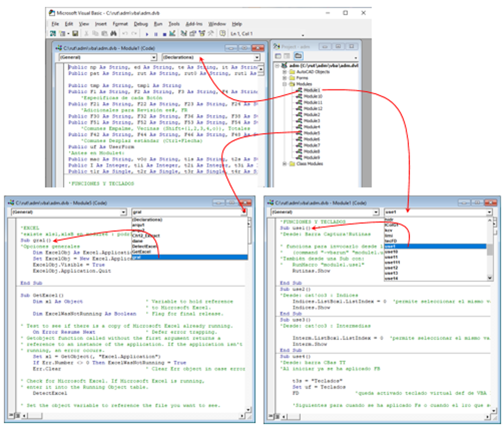Image resolution: width=504 pixels, height=427 pixels.
Task: Open the (Declarations) procedure dropdown in Module1
Action: pos(256,57)
